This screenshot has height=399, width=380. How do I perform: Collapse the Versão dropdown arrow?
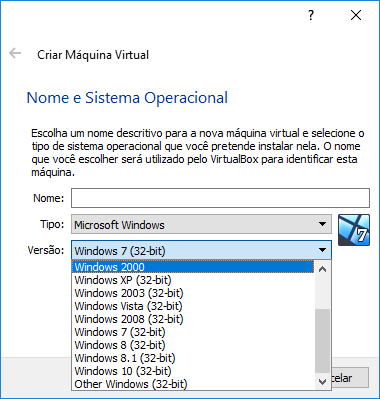click(322, 250)
